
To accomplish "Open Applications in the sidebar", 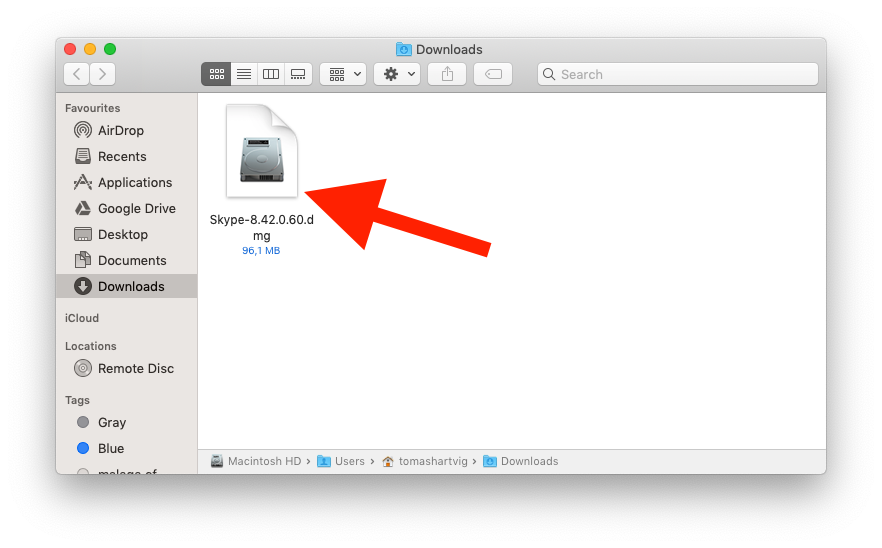I will click(x=127, y=182).
